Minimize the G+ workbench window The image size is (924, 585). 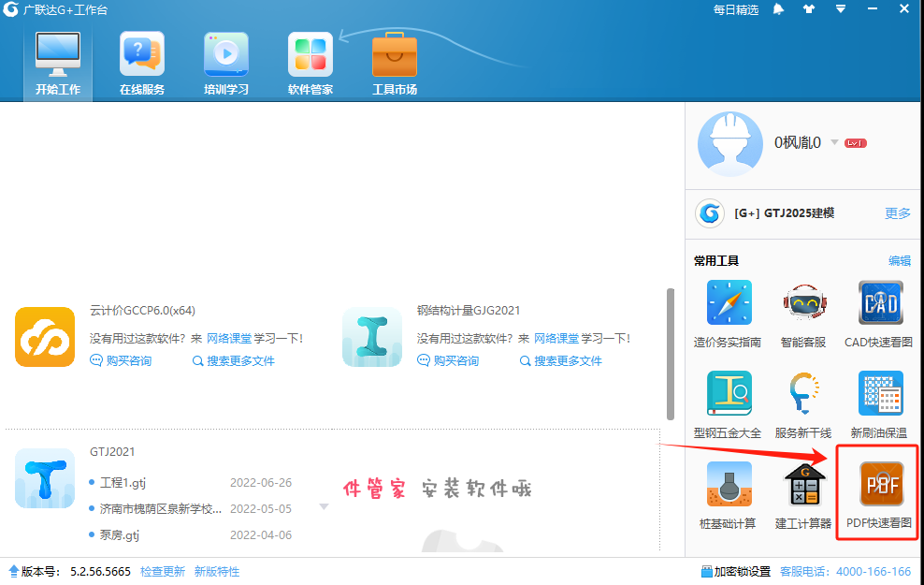[873, 8]
